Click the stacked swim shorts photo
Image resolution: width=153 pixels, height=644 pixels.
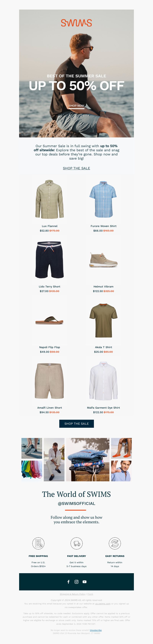click(88, 460)
